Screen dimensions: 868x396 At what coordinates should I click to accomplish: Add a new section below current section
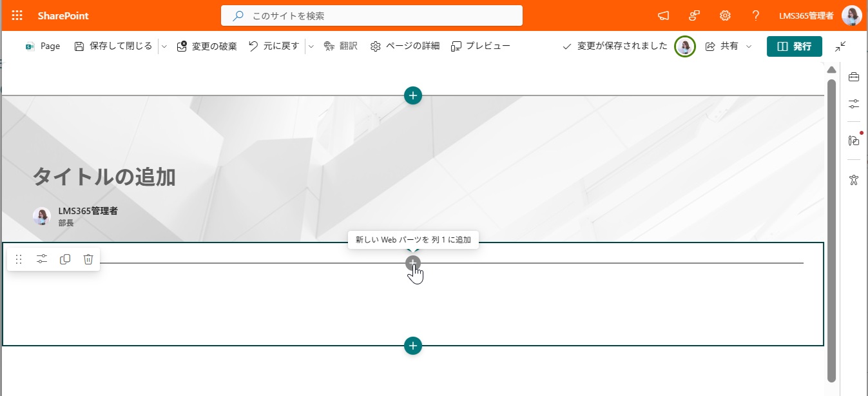pos(413,346)
